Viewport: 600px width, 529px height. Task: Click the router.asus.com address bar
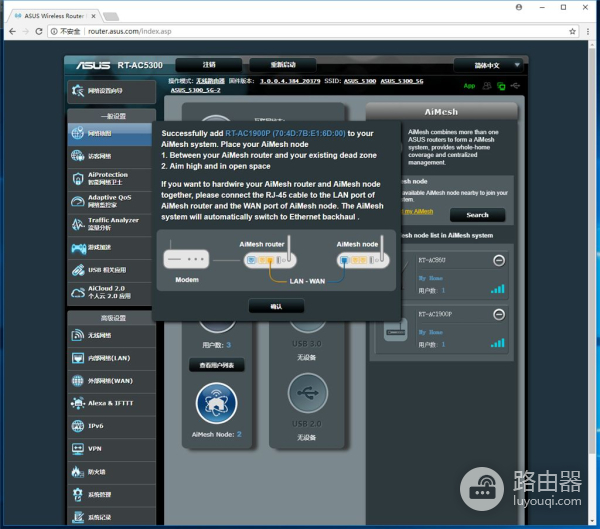coord(300,31)
